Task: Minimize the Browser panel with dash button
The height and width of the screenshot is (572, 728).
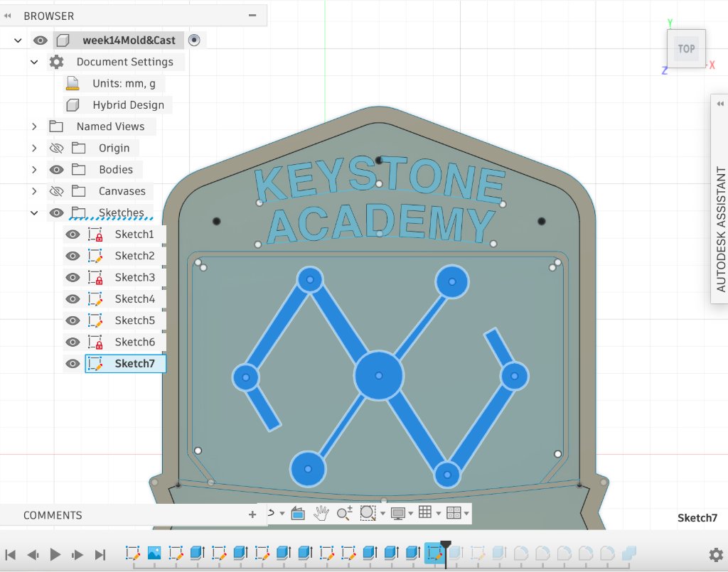Action: click(x=252, y=16)
